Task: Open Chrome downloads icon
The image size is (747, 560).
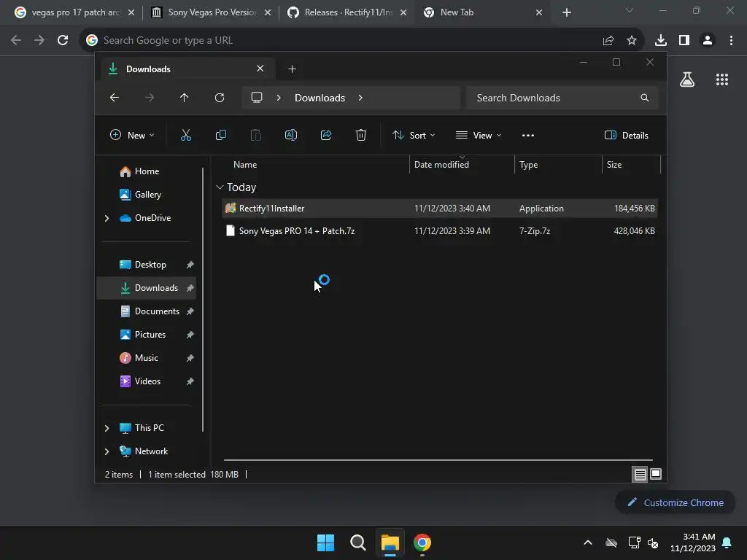Action: (661, 40)
